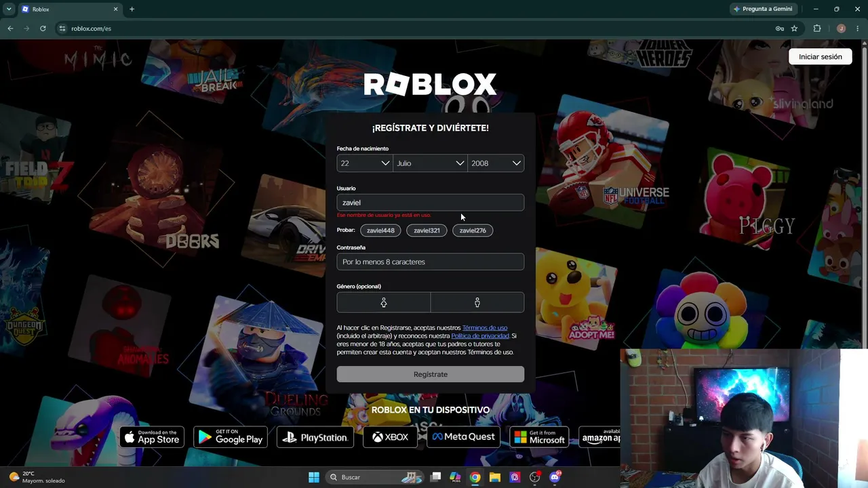Screen dimensions: 868x488
Task: Open the saved passwords key icon
Action: point(780,28)
